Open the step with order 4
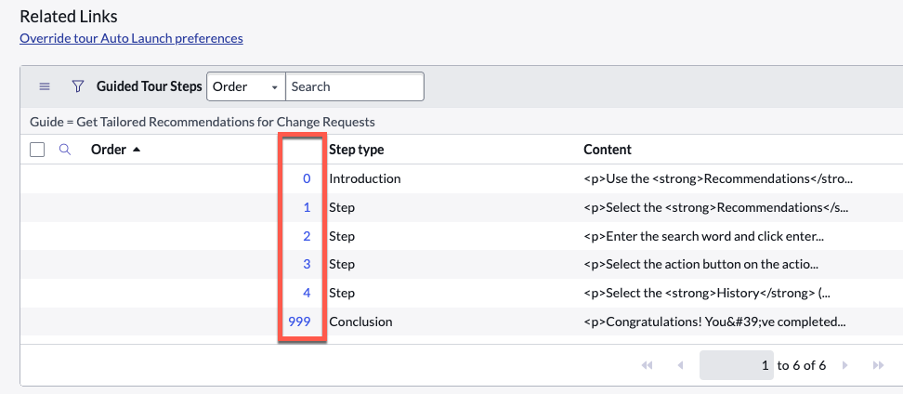904x394 pixels. (307, 293)
